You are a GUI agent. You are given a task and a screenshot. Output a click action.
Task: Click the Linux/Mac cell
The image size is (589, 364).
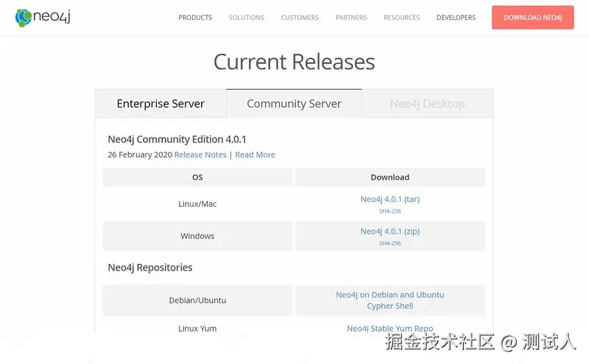(197, 204)
